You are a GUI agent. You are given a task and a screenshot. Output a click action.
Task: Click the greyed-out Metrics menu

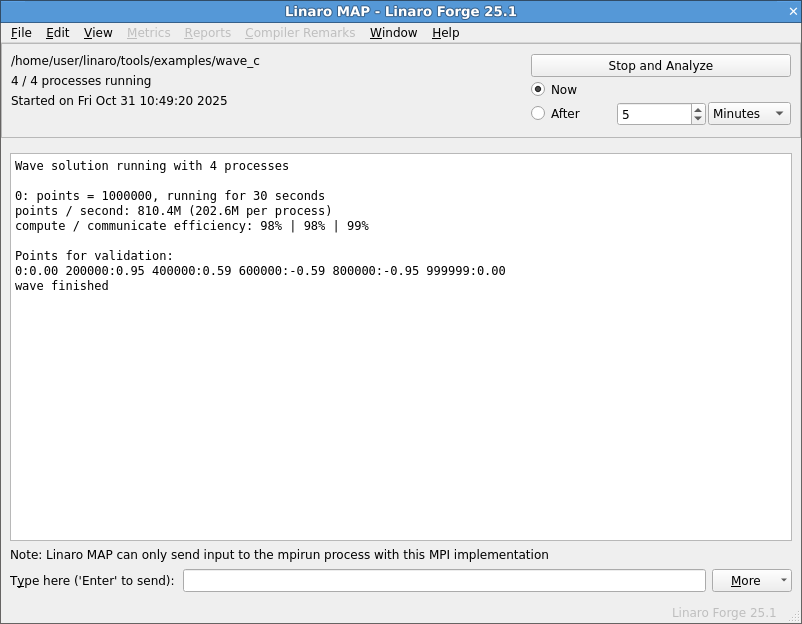pos(148,33)
